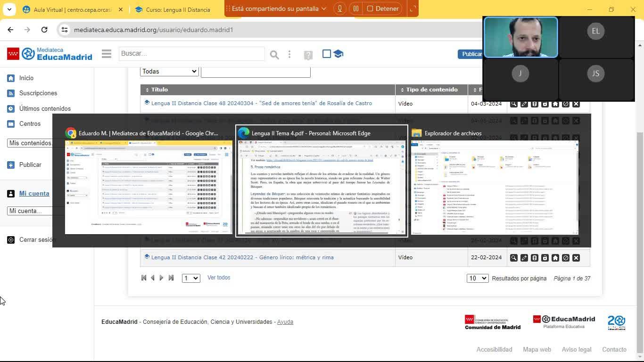The width and height of the screenshot is (644, 362).
Task: Click the Buscar search input field
Action: point(192,54)
